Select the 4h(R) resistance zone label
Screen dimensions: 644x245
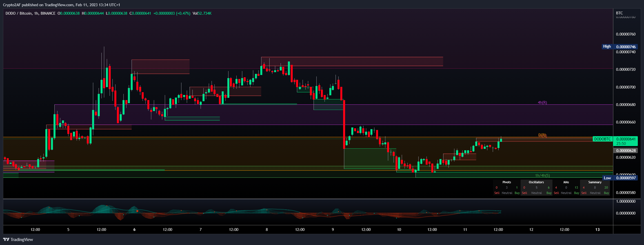(542, 102)
